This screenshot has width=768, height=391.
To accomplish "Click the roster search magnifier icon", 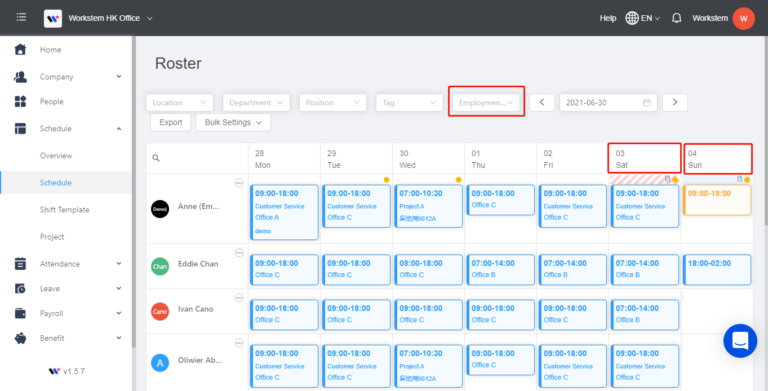I will click(156, 158).
